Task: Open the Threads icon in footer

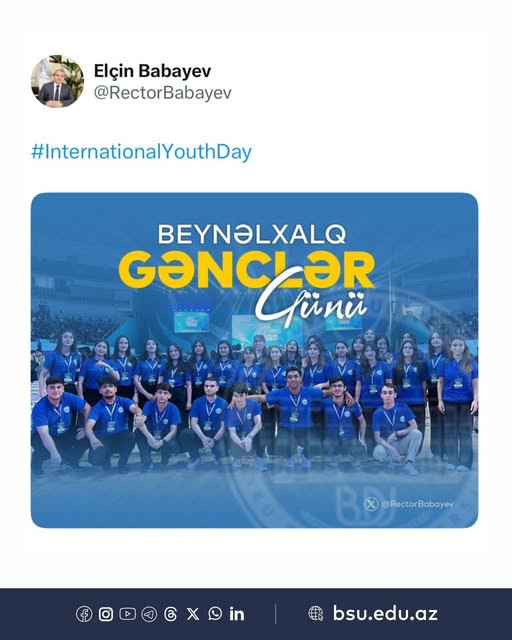Action: [x=170, y=614]
